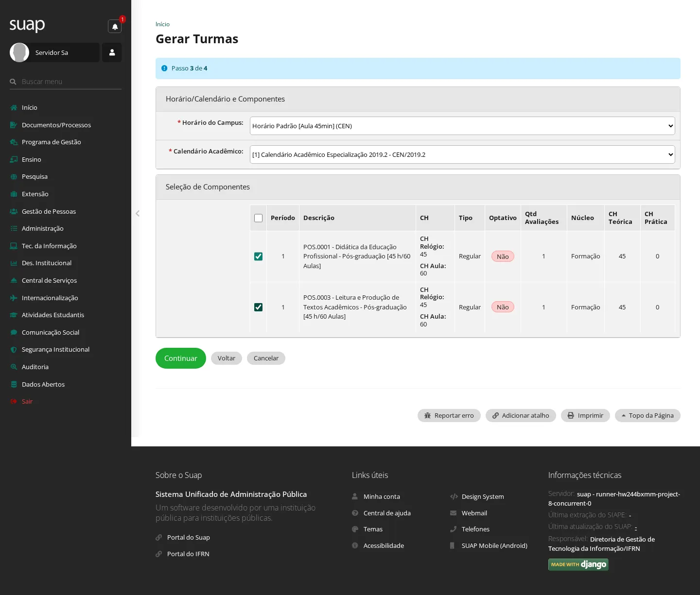Open the notifications bell icon
Image resolution: width=700 pixels, height=595 pixels.
click(115, 26)
